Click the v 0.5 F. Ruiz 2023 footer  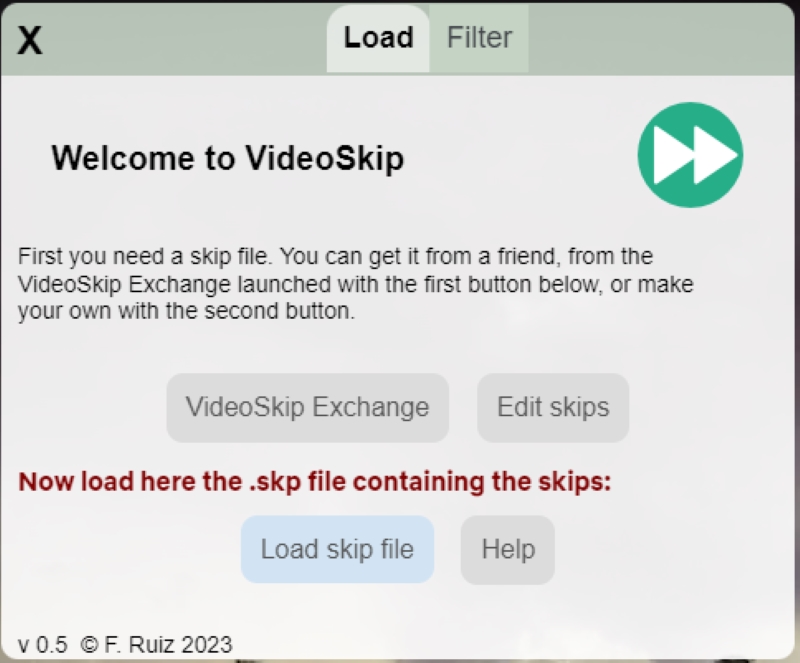pyautogui.click(x=125, y=645)
